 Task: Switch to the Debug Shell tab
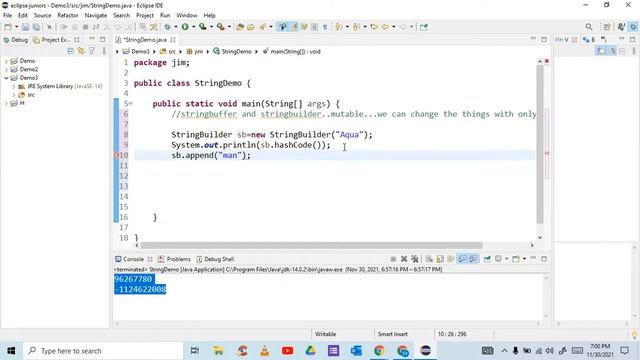215,259
